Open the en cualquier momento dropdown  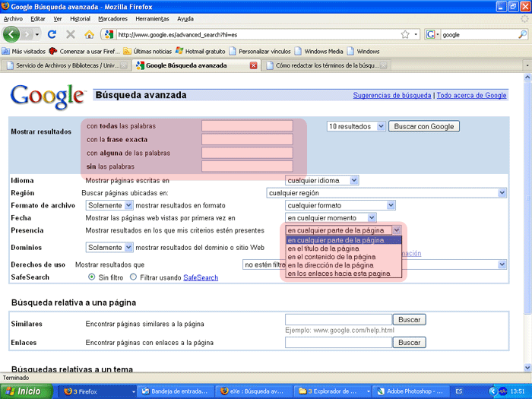pyautogui.click(x=331, y=218)
